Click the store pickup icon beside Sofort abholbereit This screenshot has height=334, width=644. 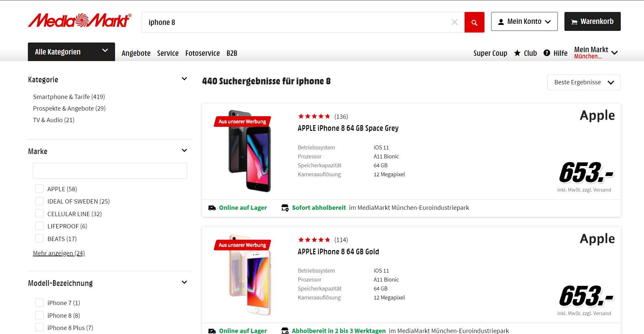285,208
